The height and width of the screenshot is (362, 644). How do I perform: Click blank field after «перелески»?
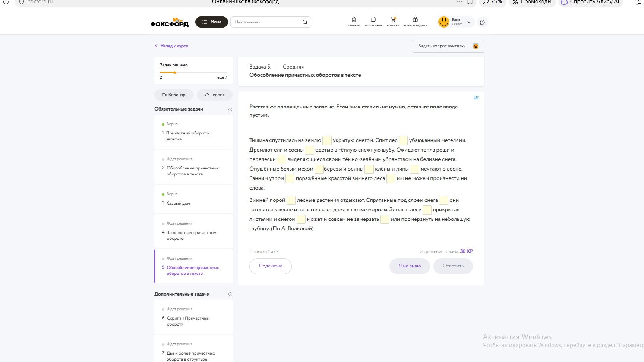[x=281, y=159]
